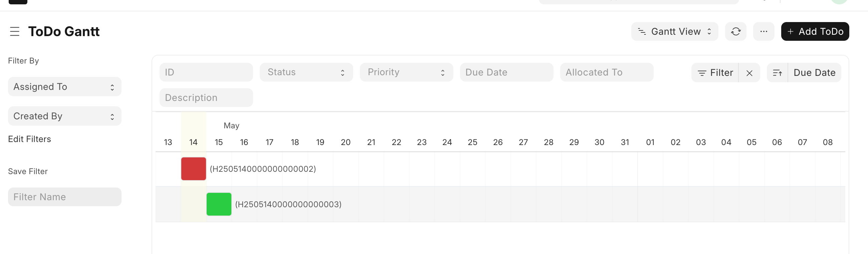Click the refresh list icon
Screen dimensions: 868x254
coord(735,31)
